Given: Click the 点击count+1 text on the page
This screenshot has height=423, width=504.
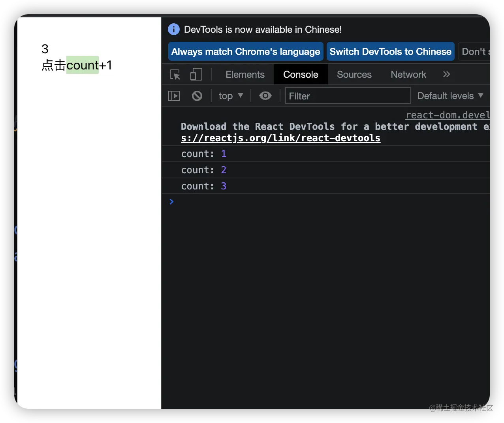Looking at the screenshot, I should click(77, 65).
